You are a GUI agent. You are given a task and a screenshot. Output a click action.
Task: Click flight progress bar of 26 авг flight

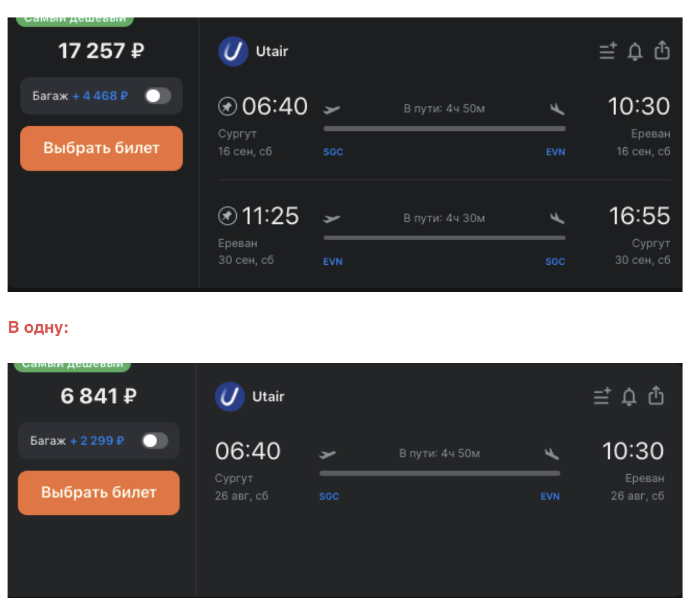[440, 474]
